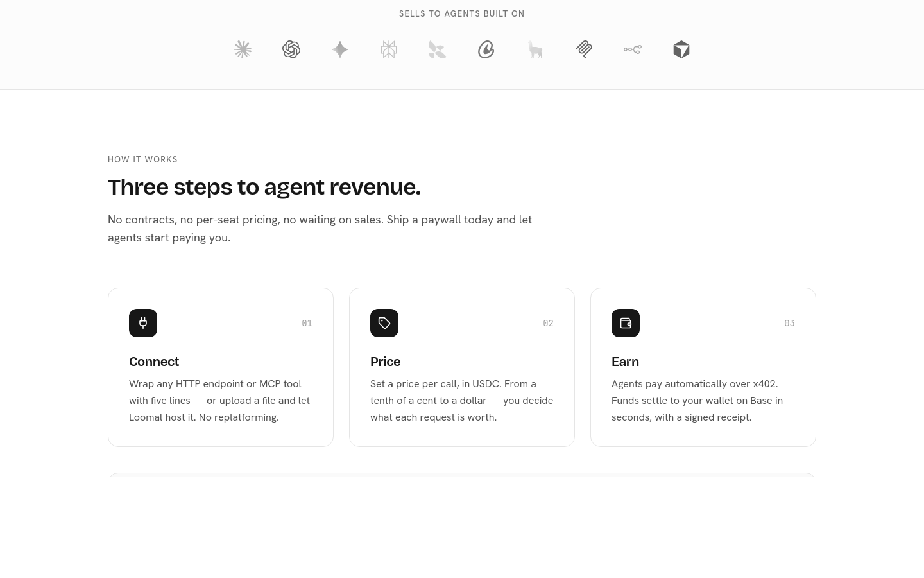Select the Earn step card heading
The width and height of the screenshot is (924, 578).
click(625, 362)
